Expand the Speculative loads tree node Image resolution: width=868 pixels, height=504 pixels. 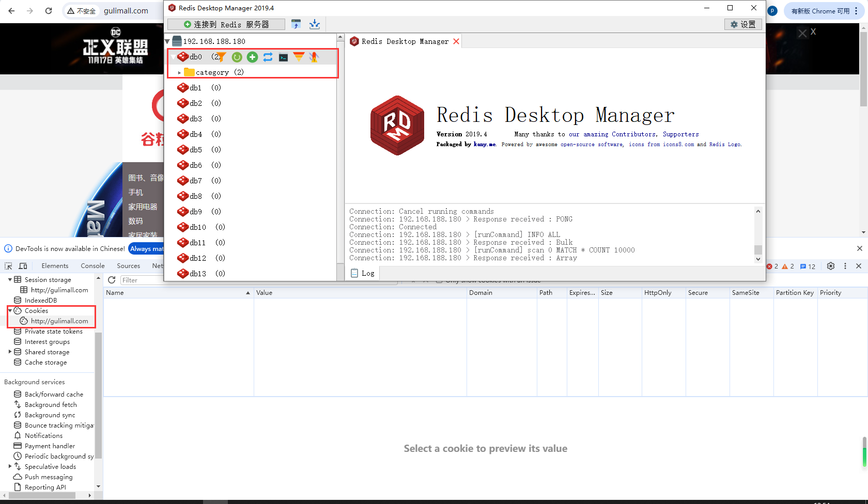[10, 466]
